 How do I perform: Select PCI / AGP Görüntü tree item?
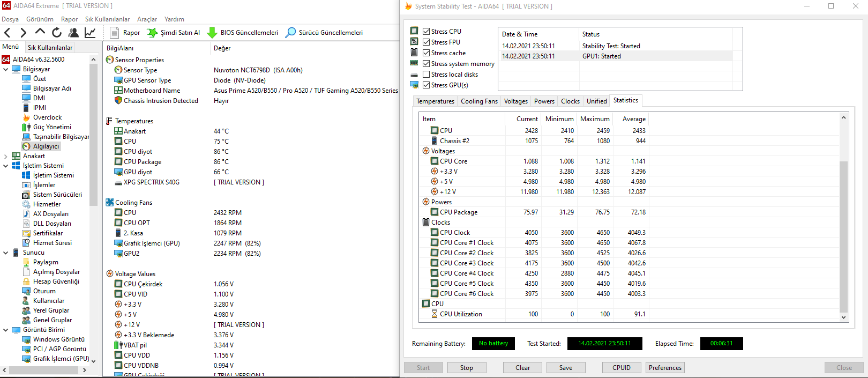[x=59, y=349]
